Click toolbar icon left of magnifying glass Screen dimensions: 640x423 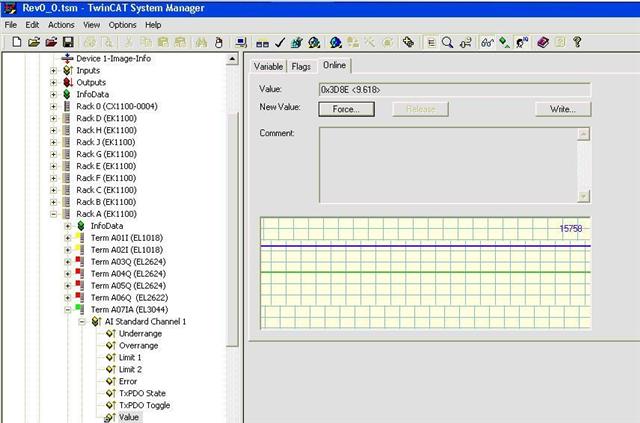point(431,42)
